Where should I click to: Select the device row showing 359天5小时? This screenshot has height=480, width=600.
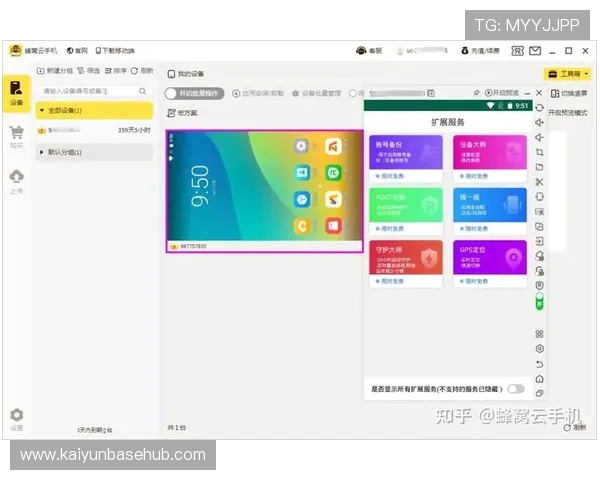pyautogui.click(x=94, y=131)
